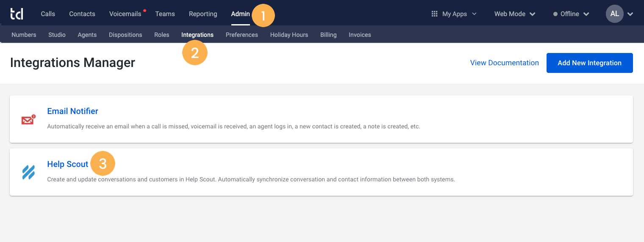Viewport: 644px width, 242px height.
Task: Open Voicemails in top navigation
Action: point(125,14)
